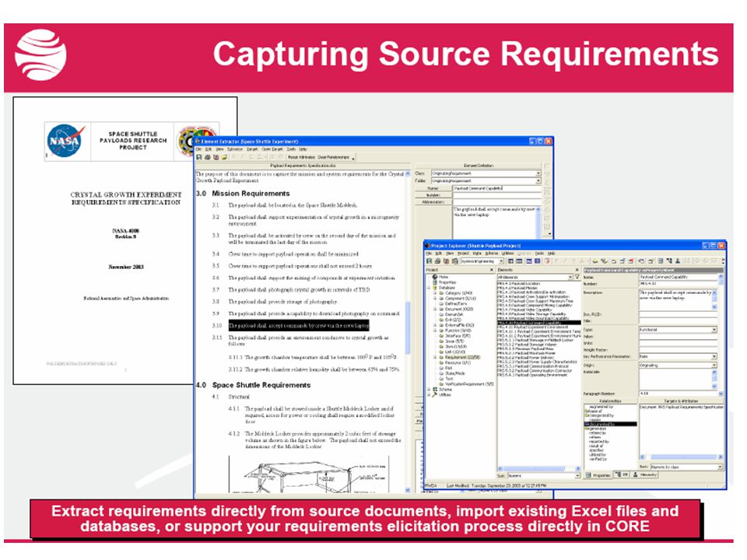This screenshot has height=560, width=747.
Task: Click the open folder icon in Element Extractor toolbar
Action: [224, 157]
